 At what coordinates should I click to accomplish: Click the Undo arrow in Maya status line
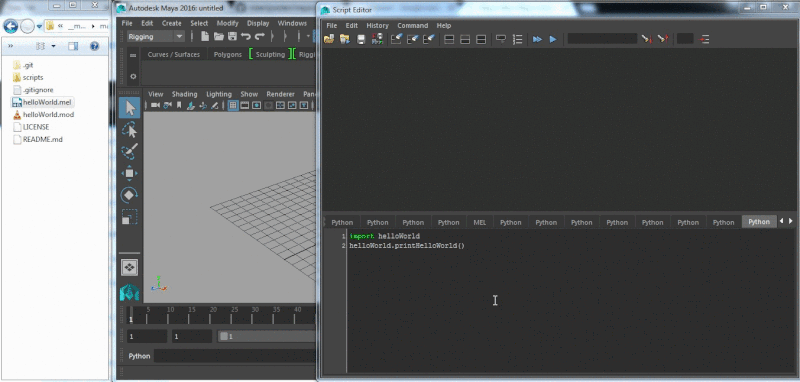[x=246, y=36]
